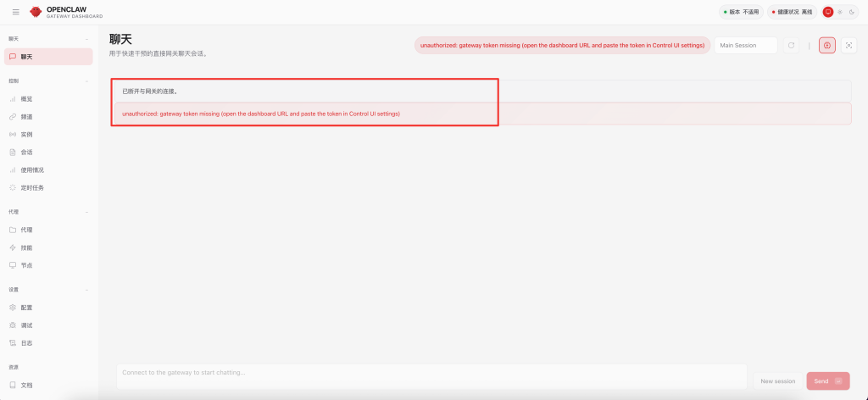
Task: Open 技能 (skills) lightning icon in sidebar
Action: [x=13, y=247]
